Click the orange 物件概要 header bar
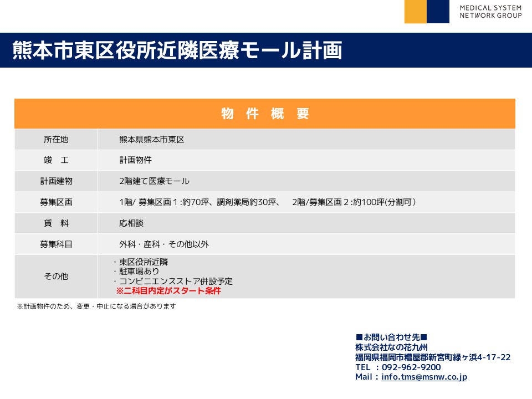This screenshot has width=532, height=399. point(265,114)
